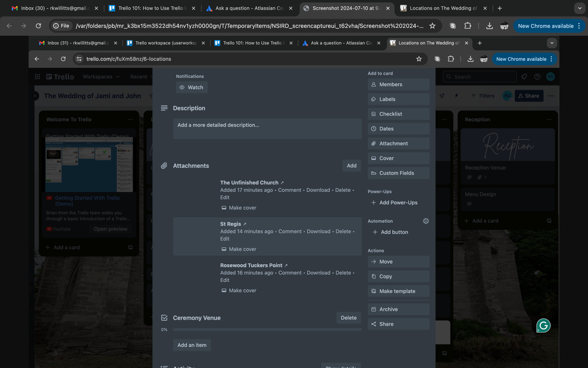This screenshot has height=368, width=588.
Task: Click the Attachment paperclip option
Action: tap(398, 143)
